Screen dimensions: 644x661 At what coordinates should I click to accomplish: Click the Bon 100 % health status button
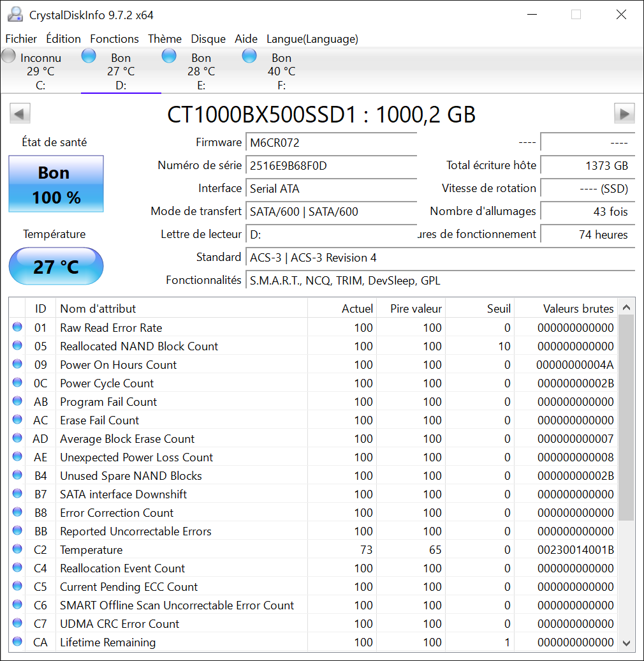[56, 184]
